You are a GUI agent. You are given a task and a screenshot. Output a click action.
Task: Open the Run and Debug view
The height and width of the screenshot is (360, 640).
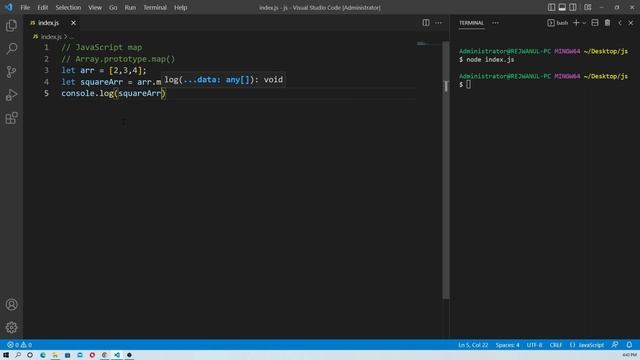click(x=11, y=95)
